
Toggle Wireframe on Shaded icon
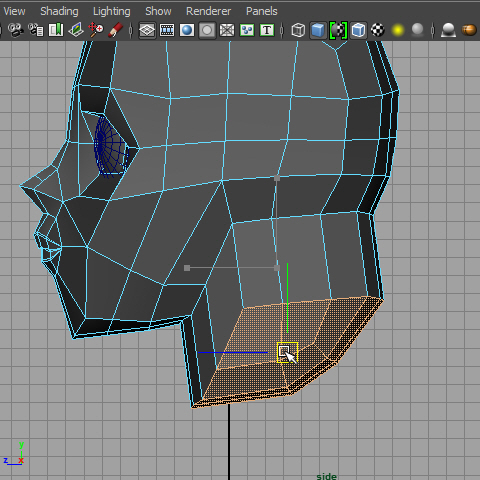[358, 30]
